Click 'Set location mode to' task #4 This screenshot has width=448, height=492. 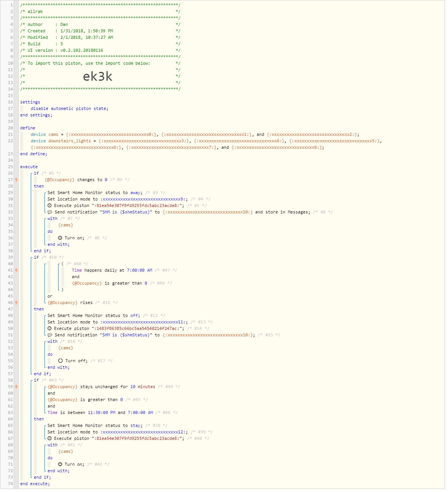[118, 199]
